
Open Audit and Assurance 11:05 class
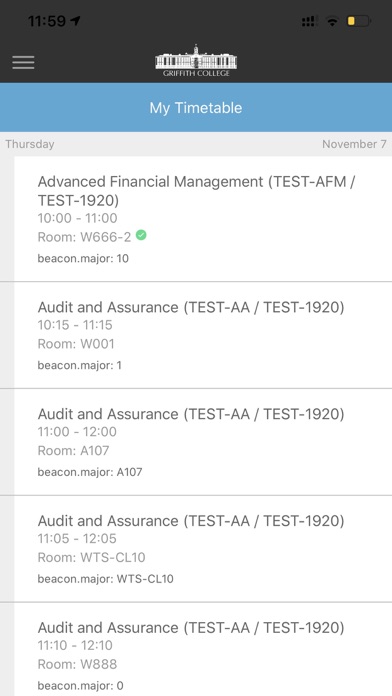pyautogui.click(x=203, y=549)
